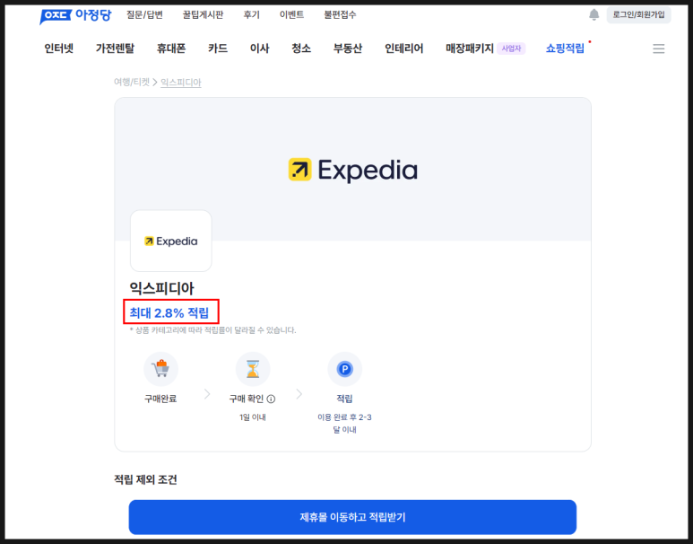Select the 쇼핑적립 tab
Image resolution: width=693 pixels, height=544 pixels.
[565, 48]
